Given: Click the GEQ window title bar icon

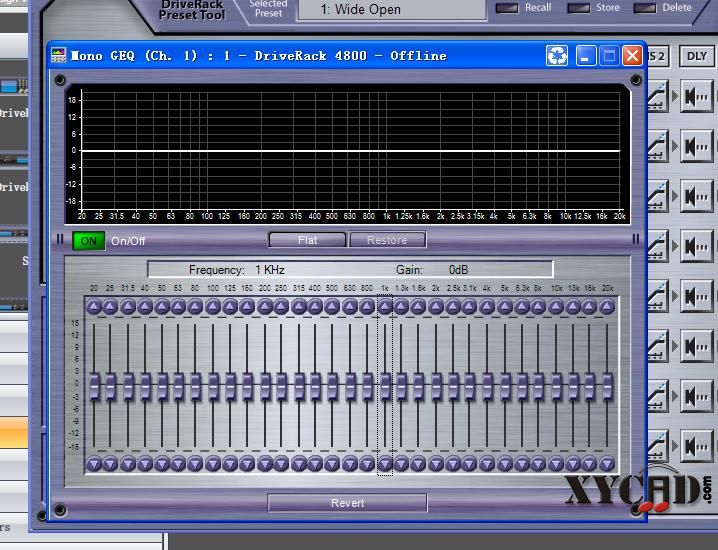Looking at the screenshot, I should pos(58,55).
